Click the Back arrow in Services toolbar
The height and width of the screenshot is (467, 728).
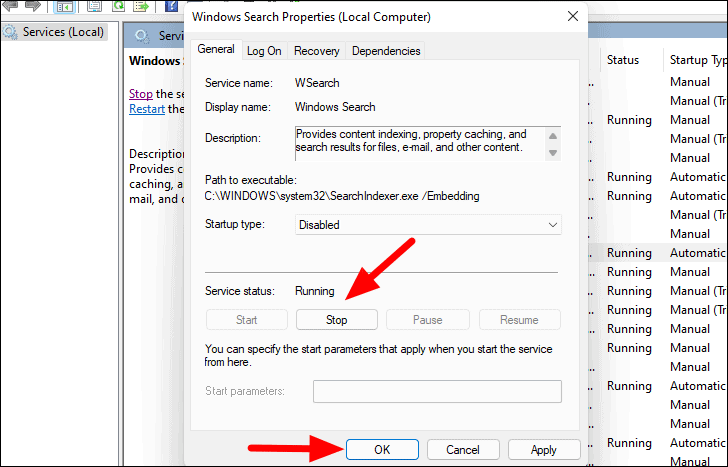click(x=10, y=6)
